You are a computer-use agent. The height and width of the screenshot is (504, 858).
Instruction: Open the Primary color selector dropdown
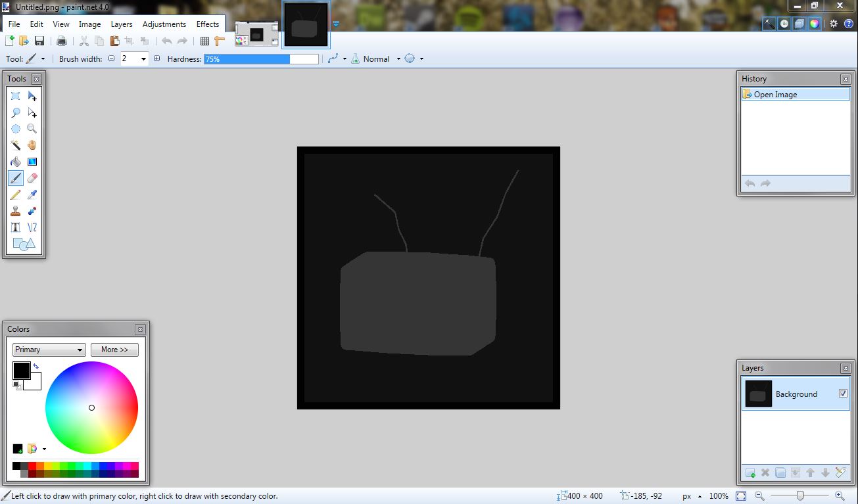coord(49,350)
